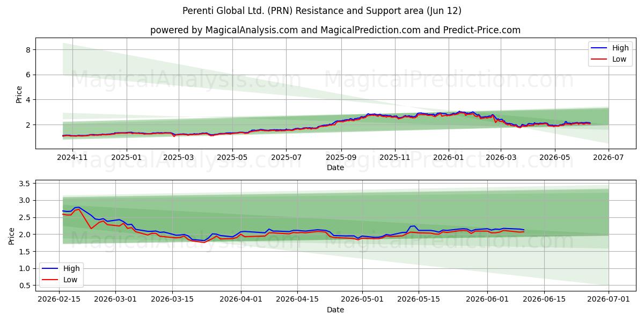
Task: Click the '1.0' price tick on bottom chart
Action: click(24, 268)
